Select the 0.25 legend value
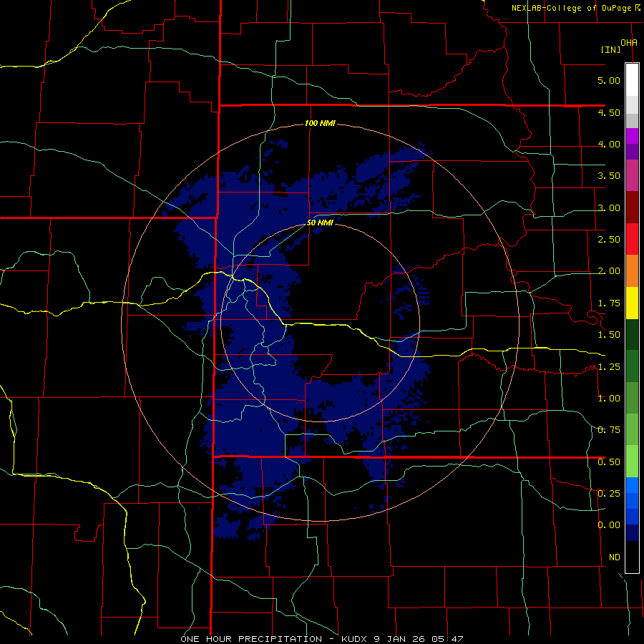The height and width of the screenshot is (644, 644). (x=609, y=494)
